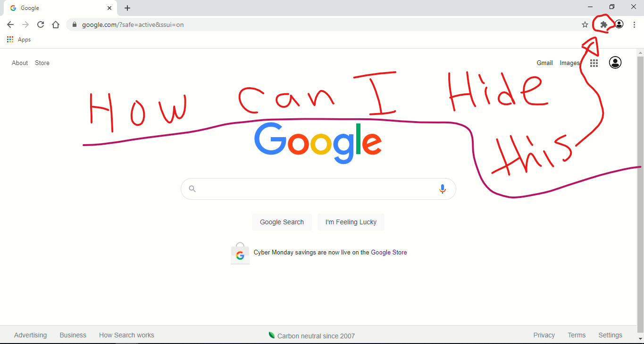Click the address bar URL
Viewport: 644px width, 344px height.
(x=133, y=25)
